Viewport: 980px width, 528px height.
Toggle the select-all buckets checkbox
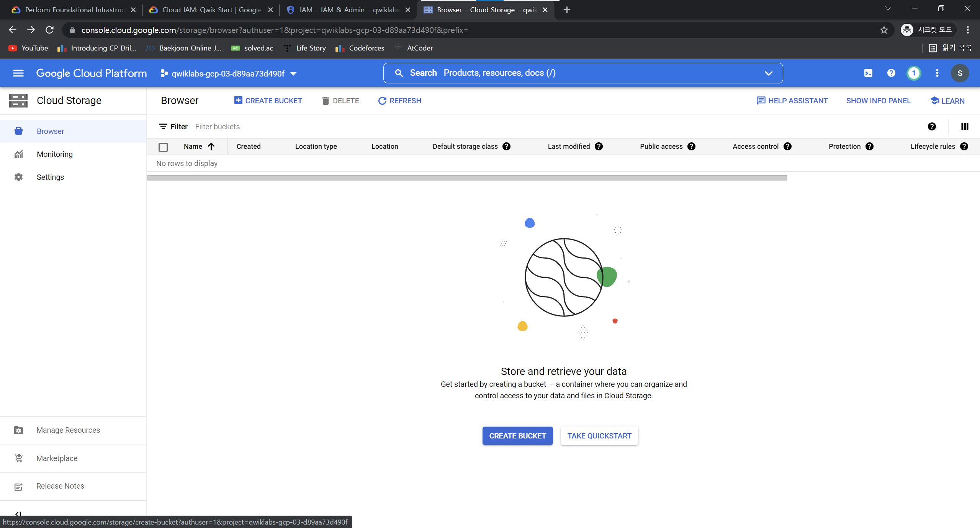[163, 147]
